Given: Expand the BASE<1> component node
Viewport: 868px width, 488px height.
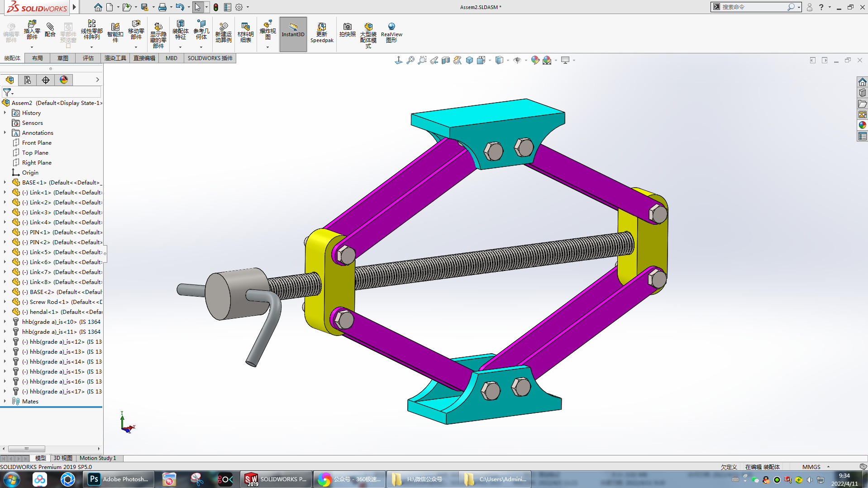Looking at the screenshot, I should click(x=5, y=182).
